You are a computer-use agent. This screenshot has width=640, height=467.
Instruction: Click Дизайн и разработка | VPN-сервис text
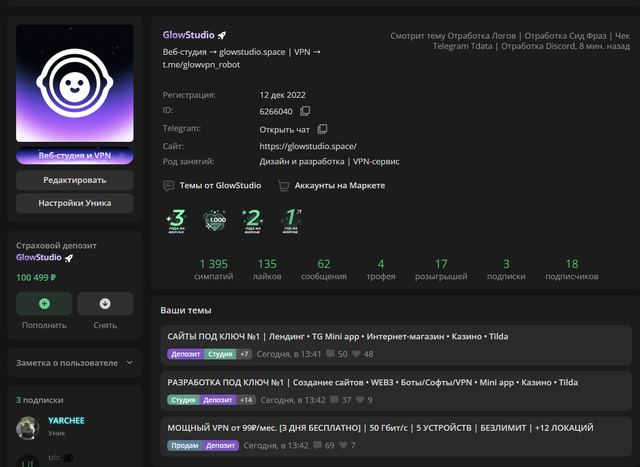[x=329, y=162]
